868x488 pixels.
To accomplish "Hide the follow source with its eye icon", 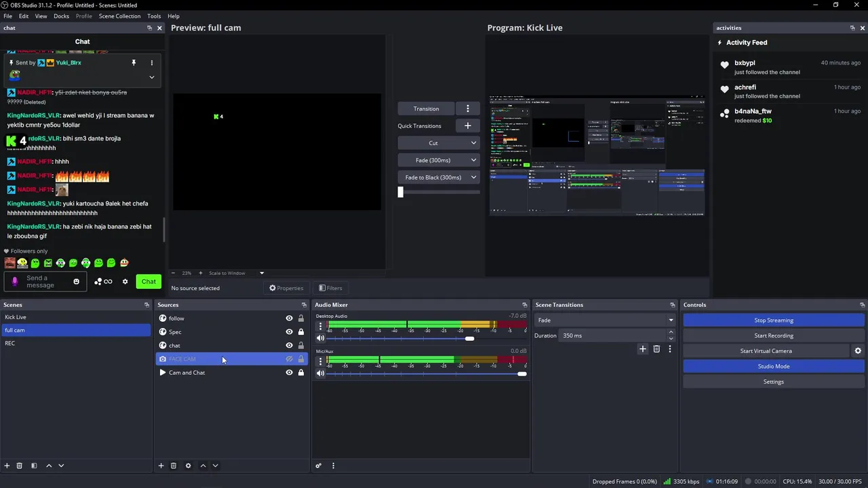I will point(289,319).
